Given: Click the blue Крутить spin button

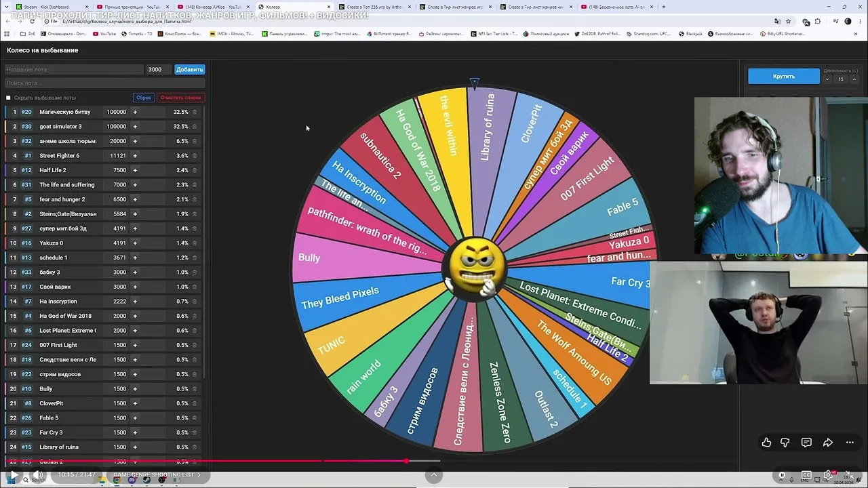Looking at the screenshot, I should pos(783,77).
